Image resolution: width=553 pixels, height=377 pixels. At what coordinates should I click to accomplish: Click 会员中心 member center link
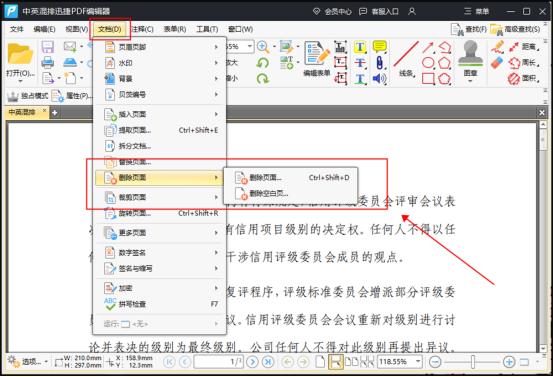pyautogui.click(x=332, y=12)
